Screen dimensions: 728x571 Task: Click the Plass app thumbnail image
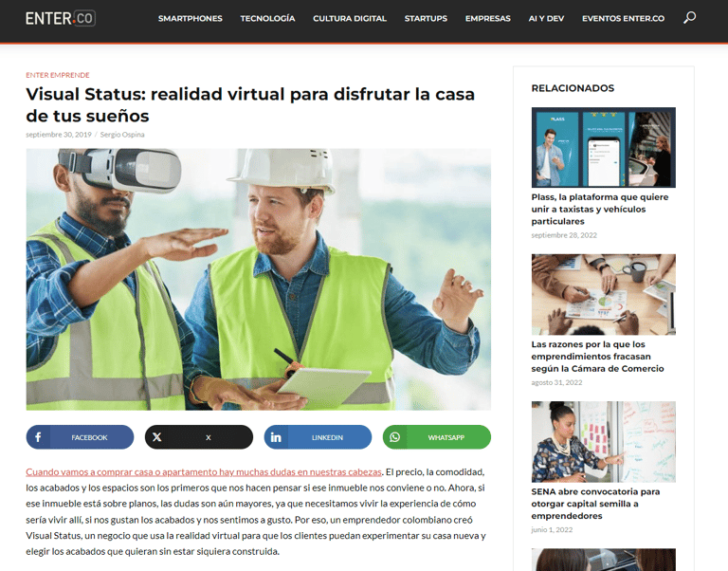pos(604,147)
